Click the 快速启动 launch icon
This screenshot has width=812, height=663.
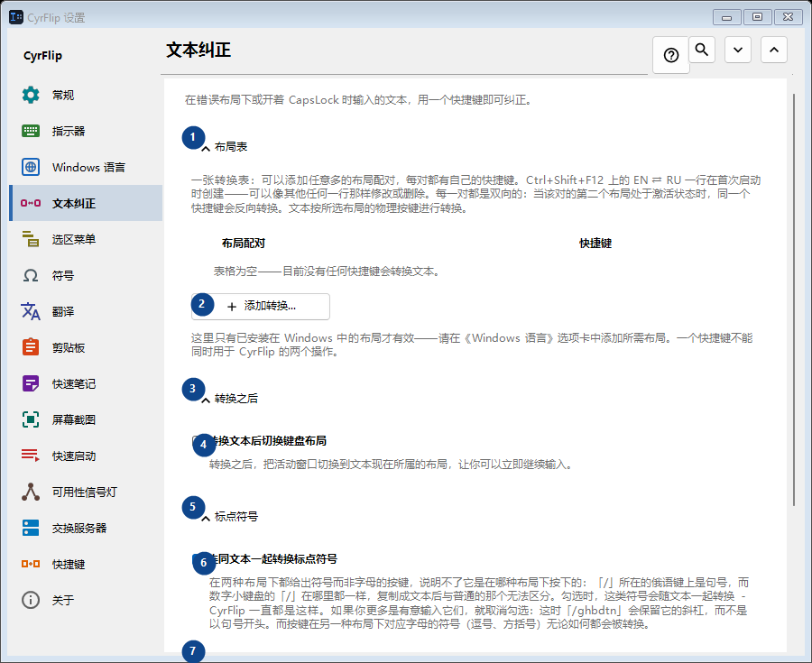pos(31,456)
